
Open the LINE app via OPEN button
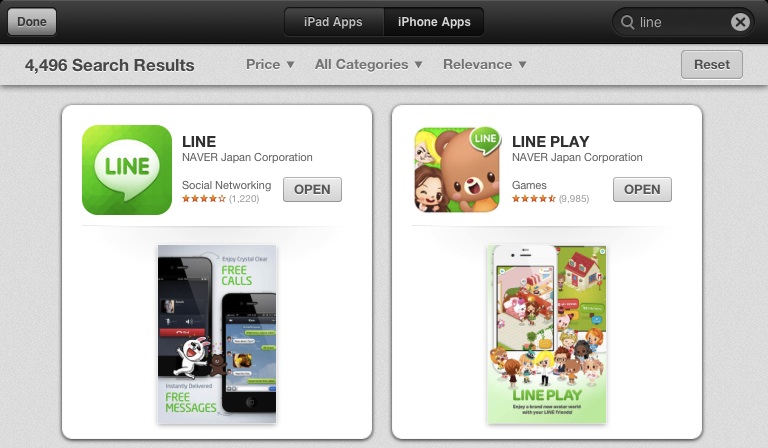click(x=312, y=189)
